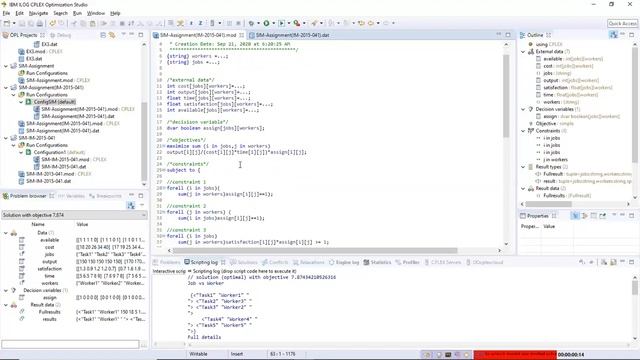Click the Problem browser toolbar icon below tabs

pos(131,205)
